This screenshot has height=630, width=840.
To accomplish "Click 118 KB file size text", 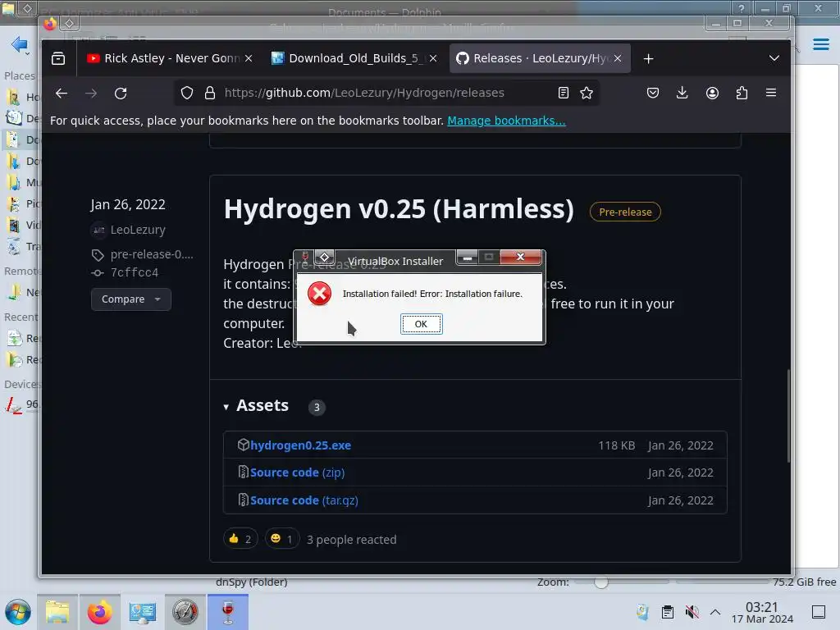I will pos(617,445).
